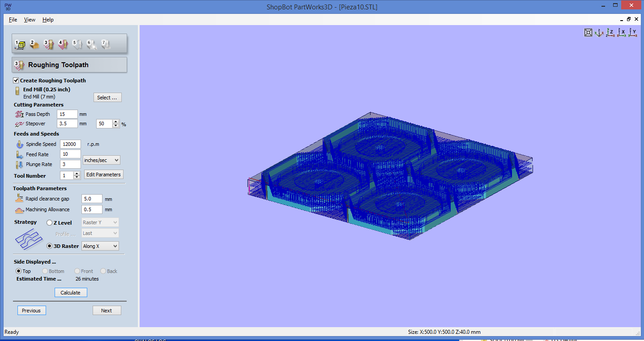Proceed with the Next button
644x341 pixels.
click(107, 311)
